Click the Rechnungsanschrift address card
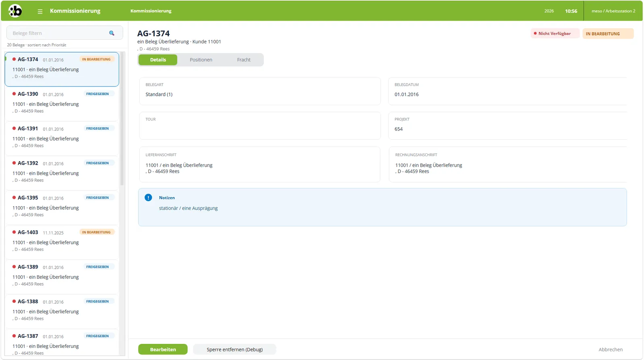Viewport: 644px width, 360px height. tap(508, 164)
